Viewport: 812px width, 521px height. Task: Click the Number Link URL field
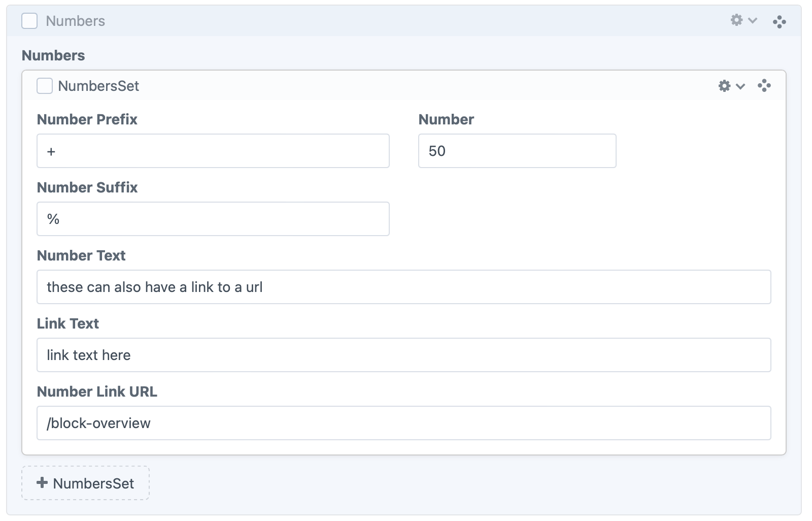pyautogui.click(x=403, y=423)
